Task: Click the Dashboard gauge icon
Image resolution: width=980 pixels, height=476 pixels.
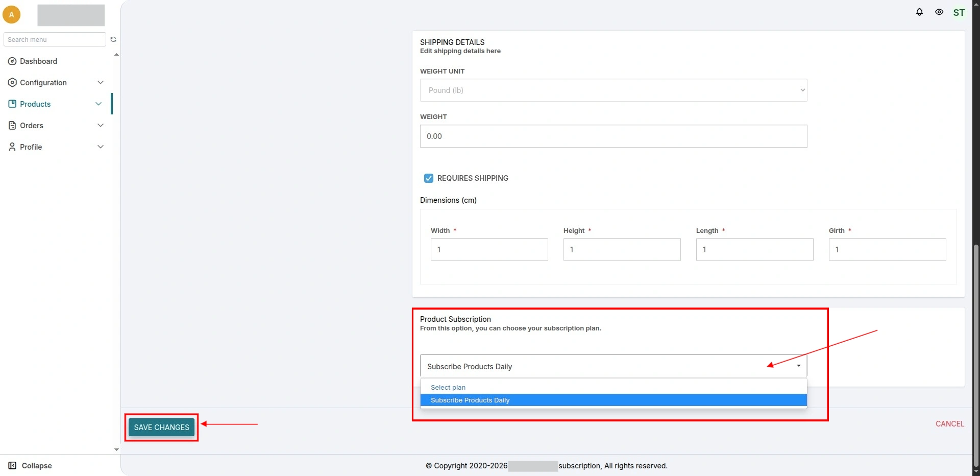Action: [12, 61]
